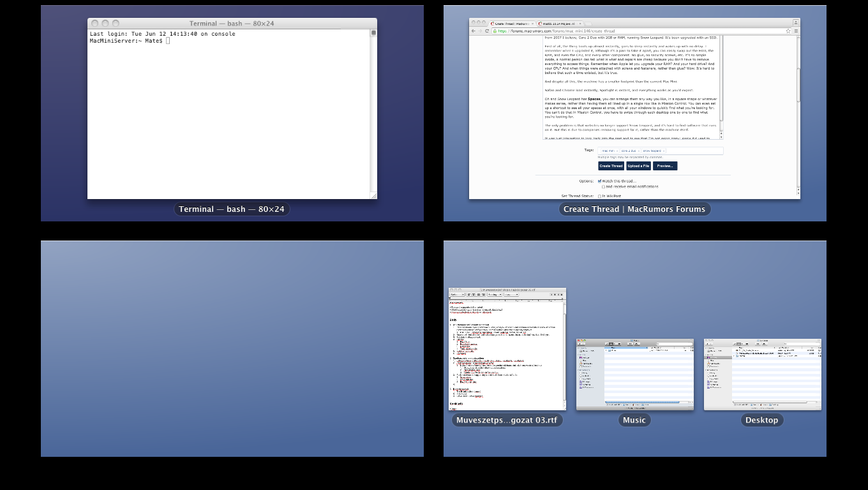The width and height of the screenshot is (868, 490).
Task: Click the Muveszetps…gozat 03.rtf label
Action: click(507, 420)
